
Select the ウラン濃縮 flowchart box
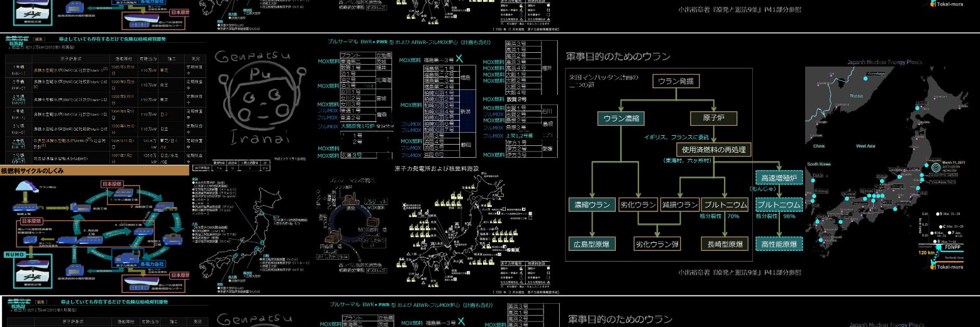tap(621, 118)
